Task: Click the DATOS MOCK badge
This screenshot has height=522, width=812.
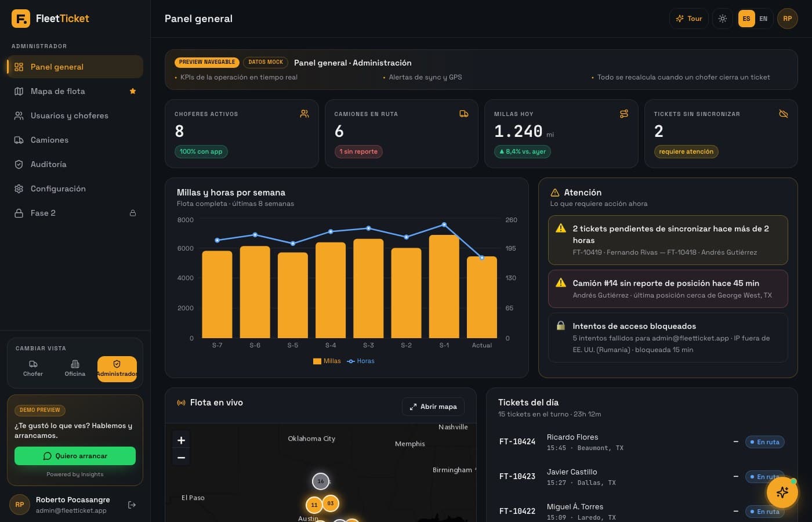Action: coord(266,62)
